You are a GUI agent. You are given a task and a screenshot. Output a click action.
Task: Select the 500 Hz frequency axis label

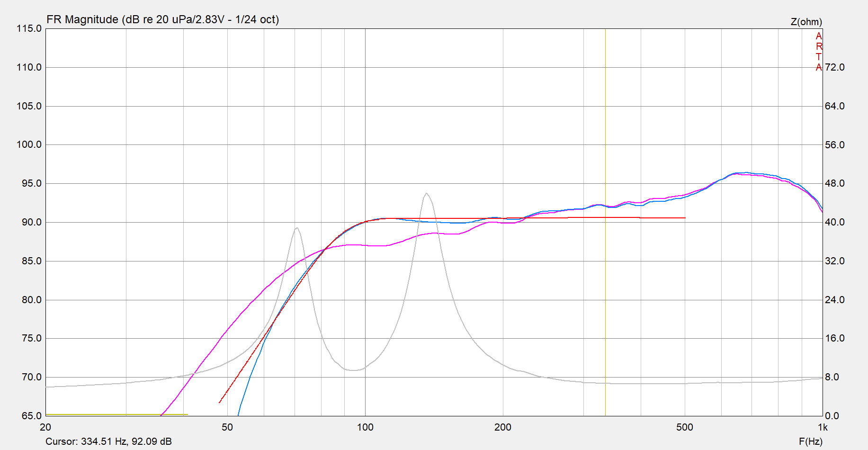(684, 427)
